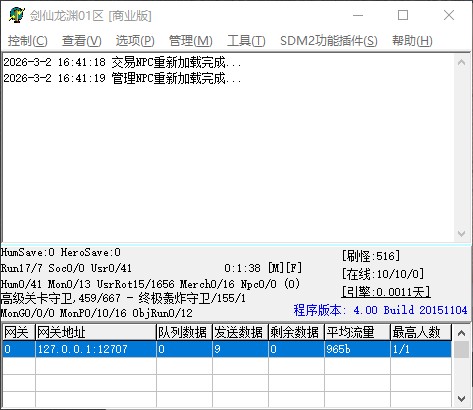
Task: Click the MonG0/0/0 MonP0/10/16 status line
Action: pos(97,313)
